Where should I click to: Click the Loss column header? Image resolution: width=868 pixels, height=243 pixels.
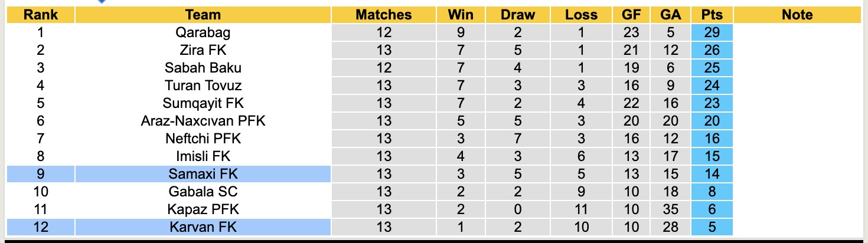[581, 15]
